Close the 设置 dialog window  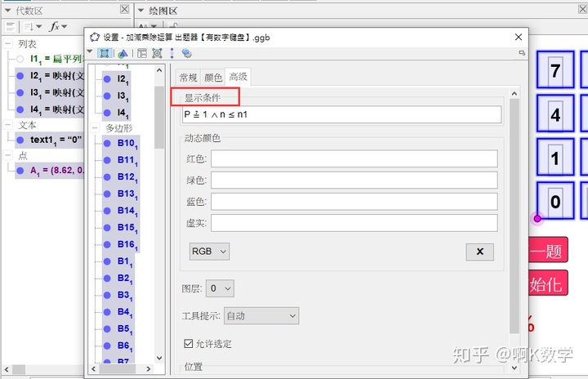519,37
